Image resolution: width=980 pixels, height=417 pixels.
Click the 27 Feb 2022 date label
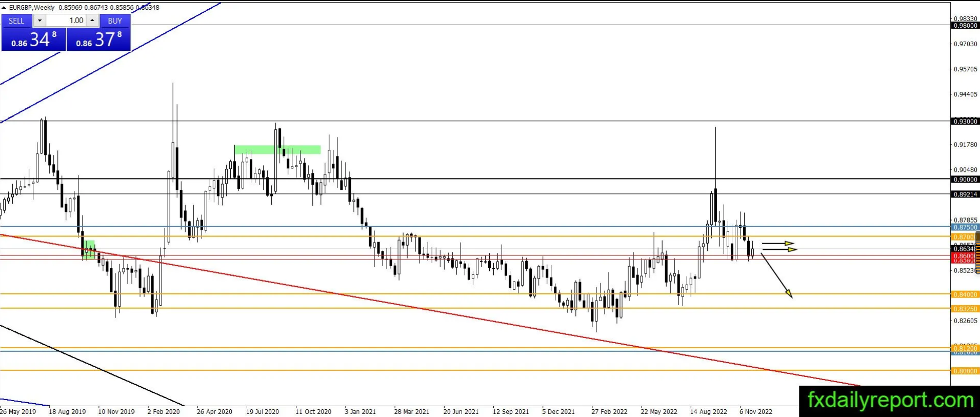(609, 411)
